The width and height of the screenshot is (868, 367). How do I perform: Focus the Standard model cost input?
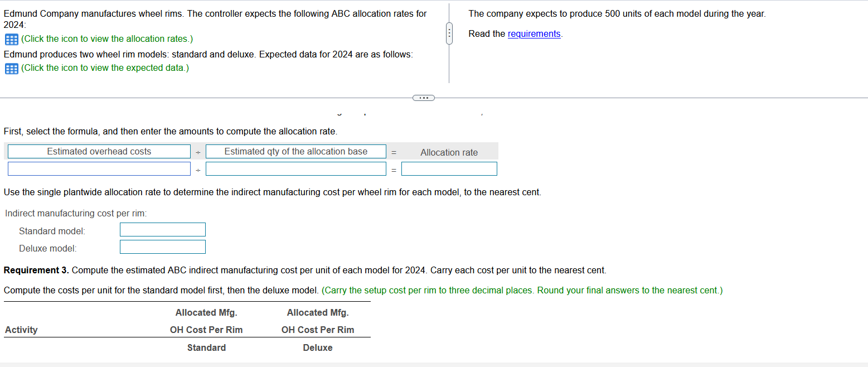[x=162, y=230]
